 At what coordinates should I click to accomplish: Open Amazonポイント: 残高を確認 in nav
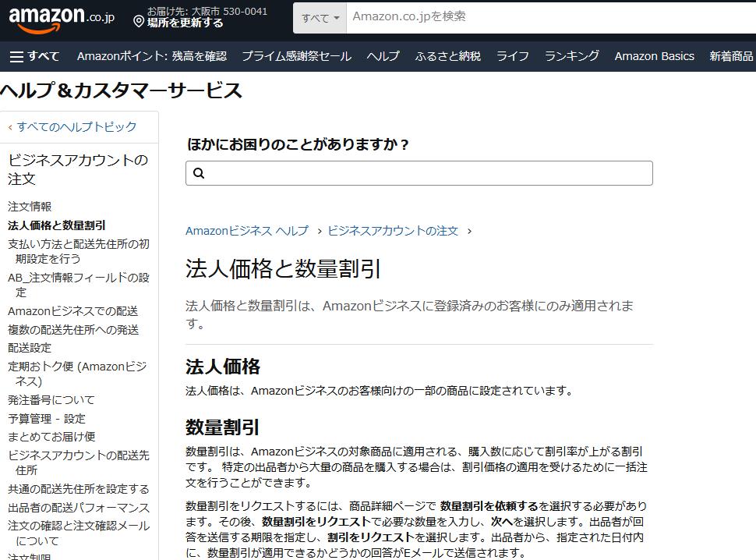pyautogui.click(x=151, y=56)
